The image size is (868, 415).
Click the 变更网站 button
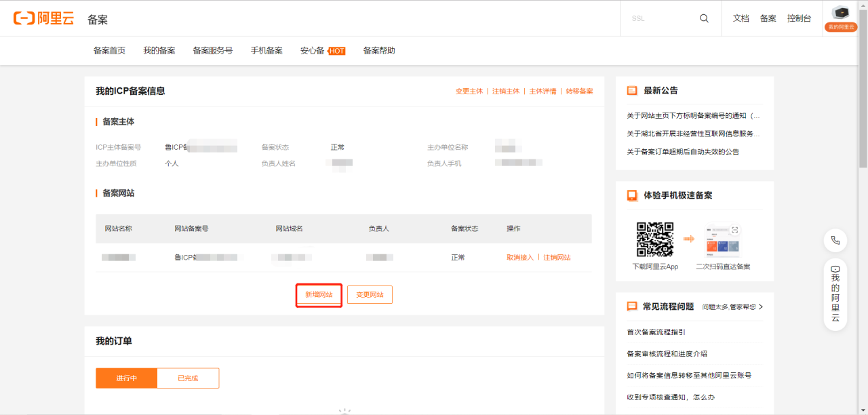point(370,294)
